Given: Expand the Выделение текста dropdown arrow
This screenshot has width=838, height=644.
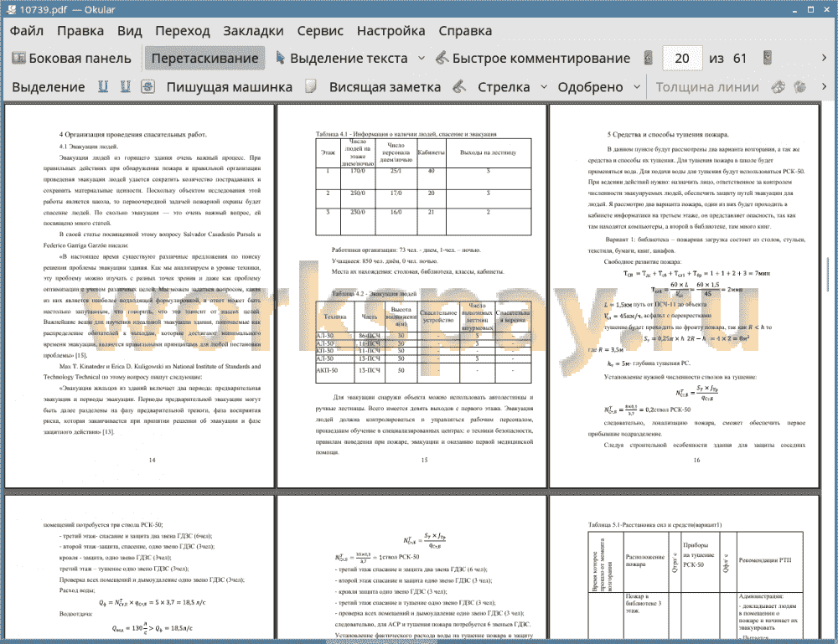Looking at the screenshot, I should [x=422, y=59].
